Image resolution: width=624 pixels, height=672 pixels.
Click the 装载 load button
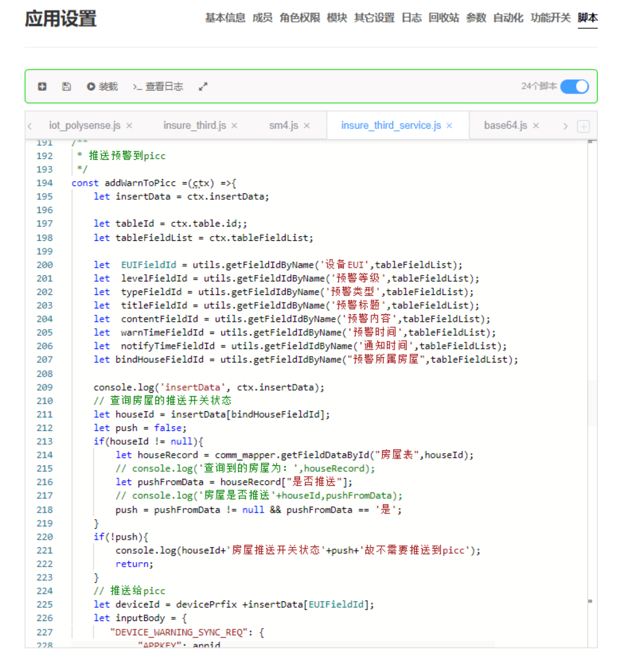pos(102,87)
